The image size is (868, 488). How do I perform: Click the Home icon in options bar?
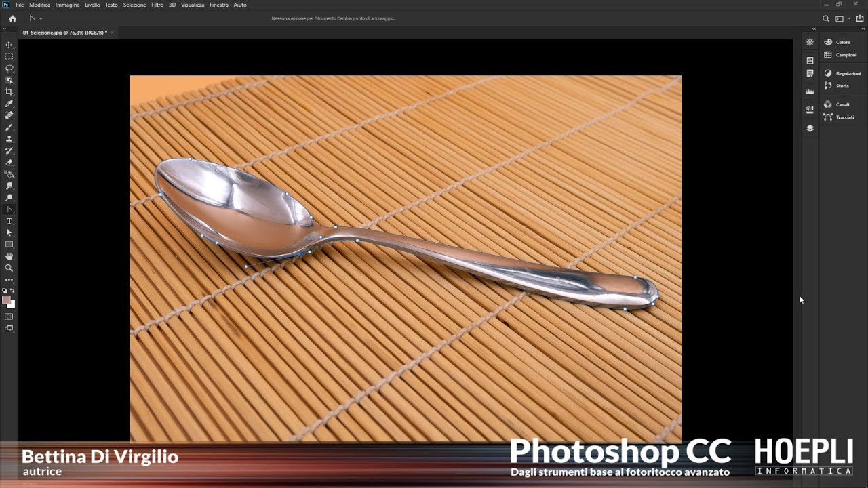12,18
